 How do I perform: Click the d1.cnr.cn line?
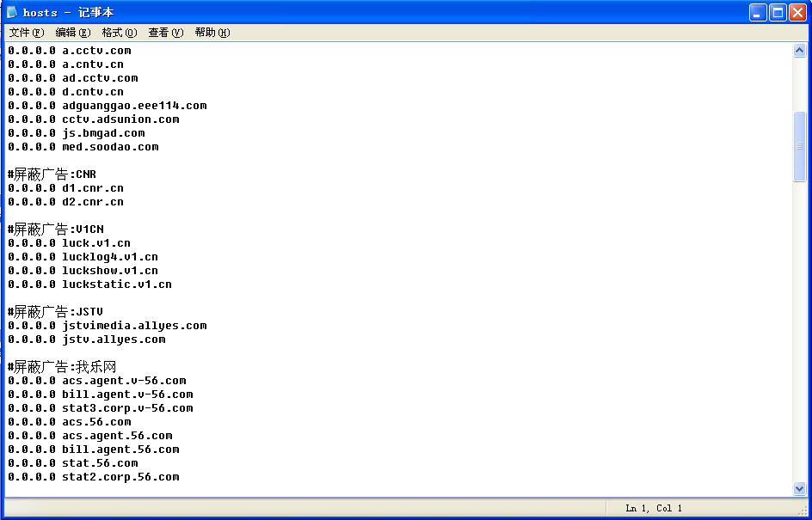pyautogui.click(x=65, y=188)
